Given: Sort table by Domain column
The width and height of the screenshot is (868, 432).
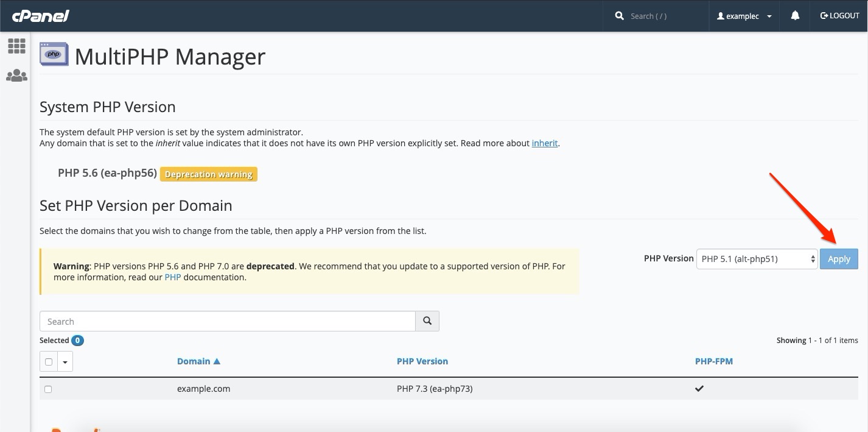Looking at the screenshot, I should (x=198, y=361).
